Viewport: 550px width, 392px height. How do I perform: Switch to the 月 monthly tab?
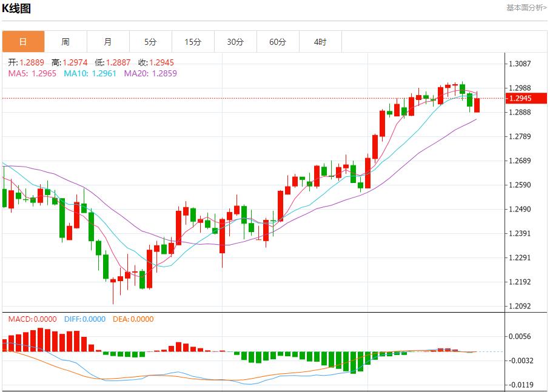click(x=108, y=42)
